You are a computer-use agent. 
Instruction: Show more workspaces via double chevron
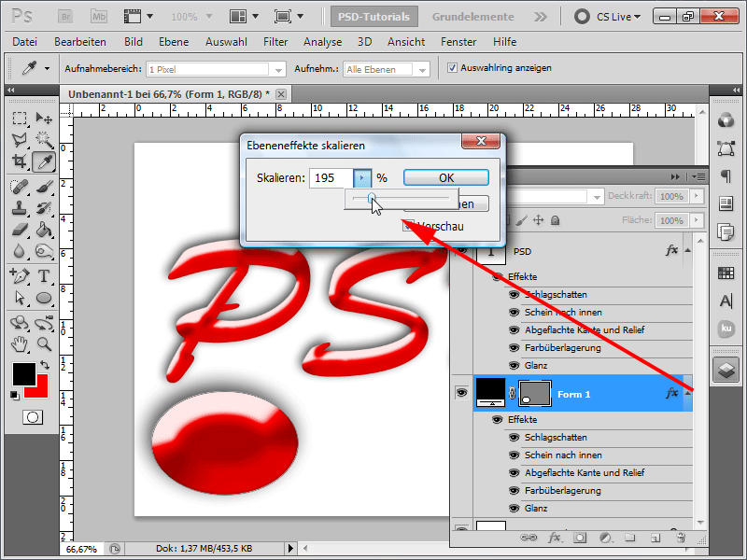tap(541, 17)
